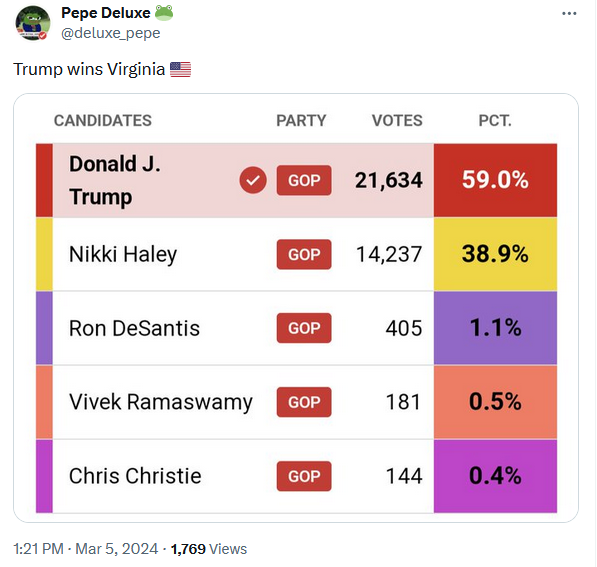
Task: Click the winner checkmark next to Trump
Action: (253, 180)
